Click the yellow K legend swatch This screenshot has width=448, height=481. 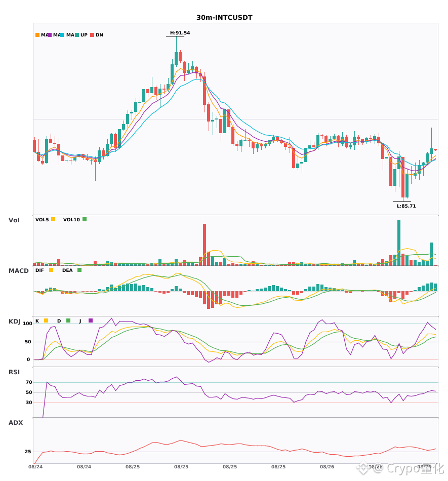(46, 320)
